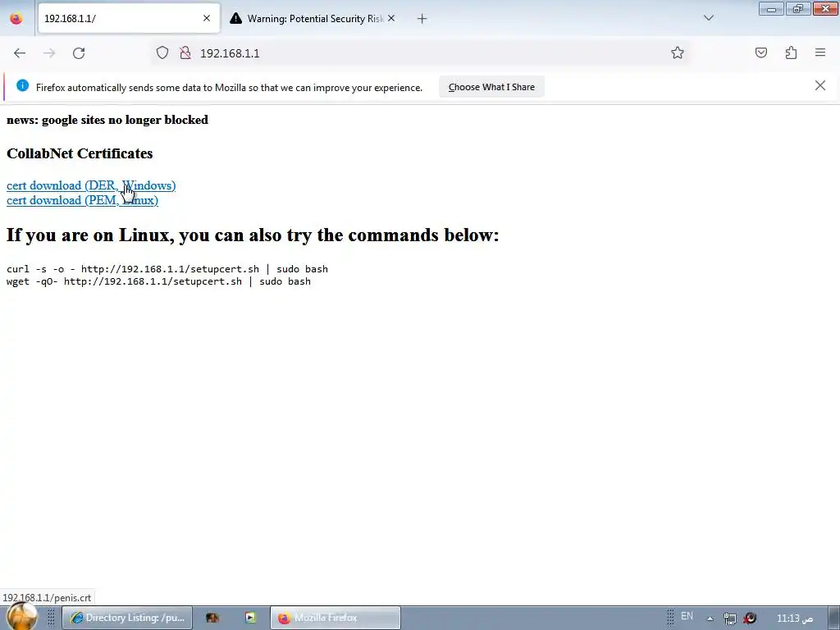The height and width of the screenshot is (630, 840).
Task: Click the If you are on Linux heading
Action: 253,235
